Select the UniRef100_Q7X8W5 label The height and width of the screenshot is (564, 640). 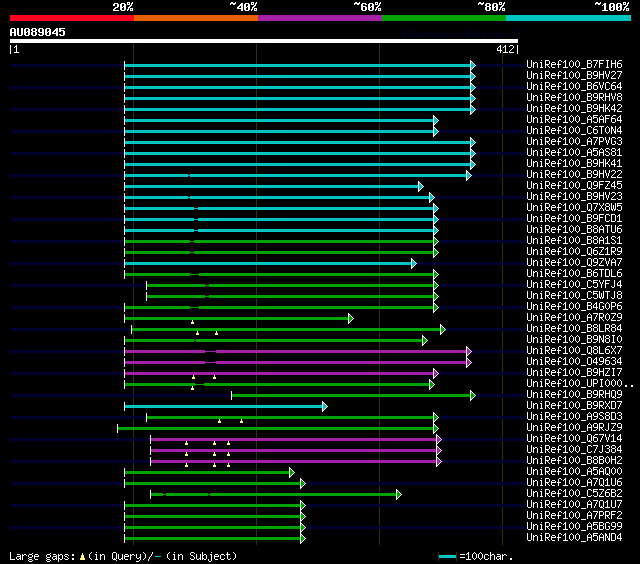click(574, 208)
